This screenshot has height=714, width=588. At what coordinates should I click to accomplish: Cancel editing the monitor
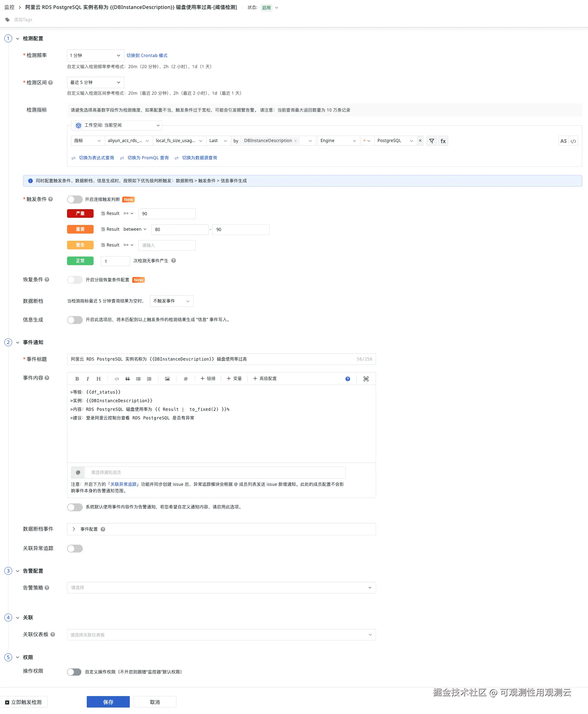click(x=155, y=702)
